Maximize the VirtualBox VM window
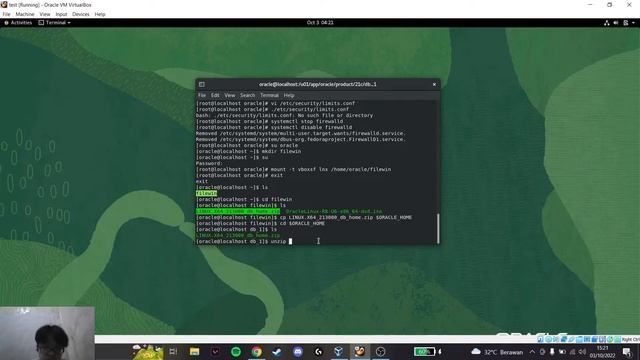 click(609, 5)
